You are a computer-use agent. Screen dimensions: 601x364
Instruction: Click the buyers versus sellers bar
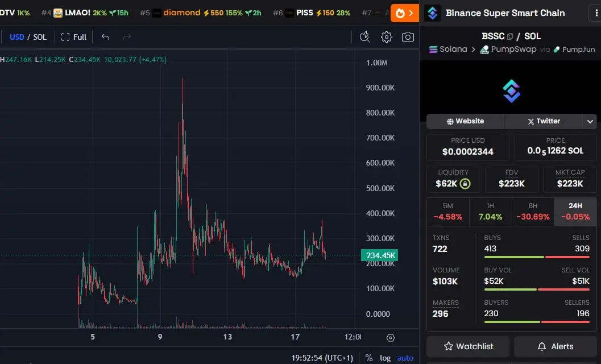point(537,322)
